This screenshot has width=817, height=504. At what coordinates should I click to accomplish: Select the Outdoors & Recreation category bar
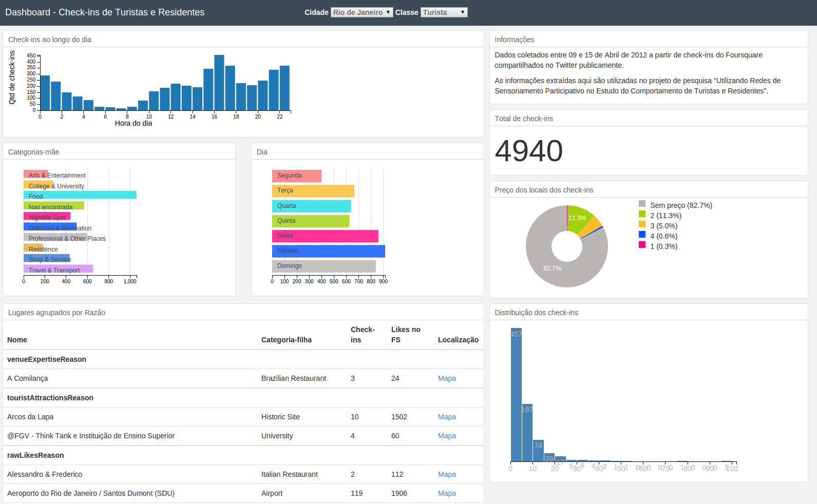(x=50, y=227)
